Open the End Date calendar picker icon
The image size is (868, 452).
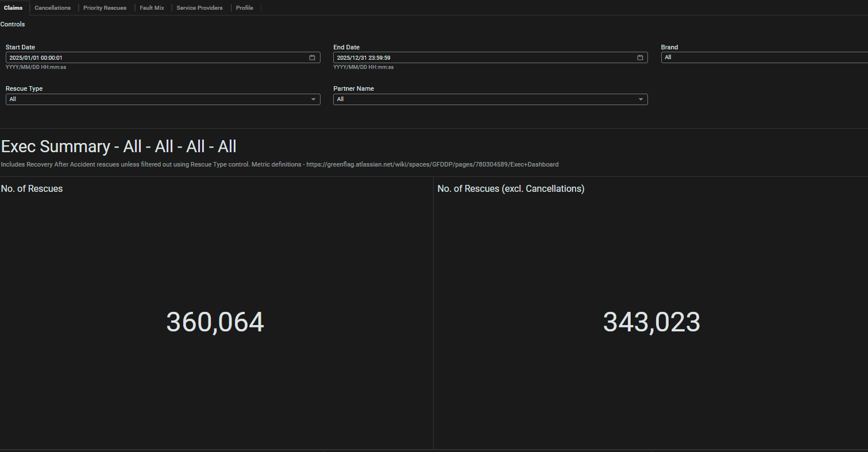tap(640, 58)
